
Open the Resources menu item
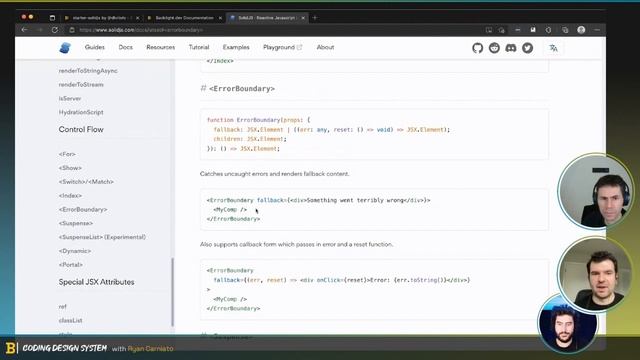(x=160, y=47)
